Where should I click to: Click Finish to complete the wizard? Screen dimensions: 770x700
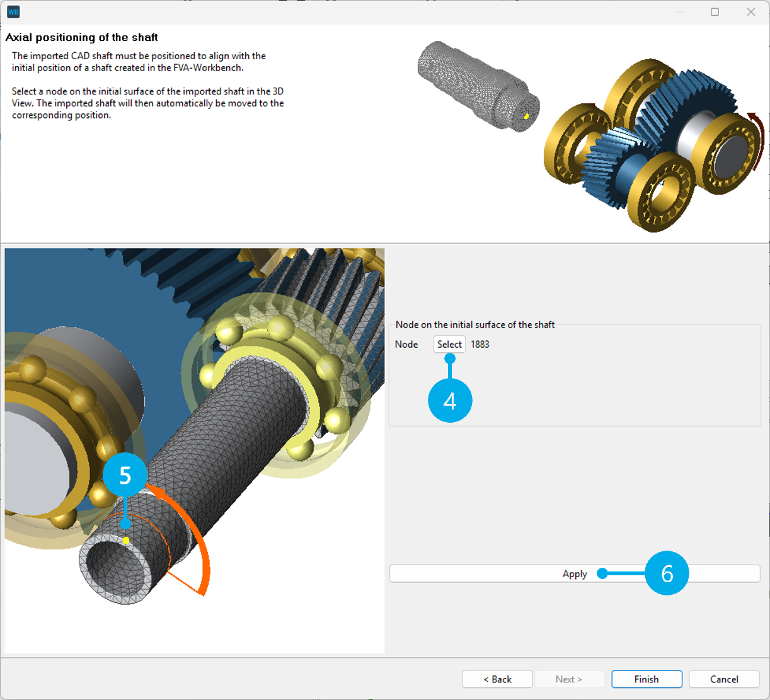click(646, 679)
